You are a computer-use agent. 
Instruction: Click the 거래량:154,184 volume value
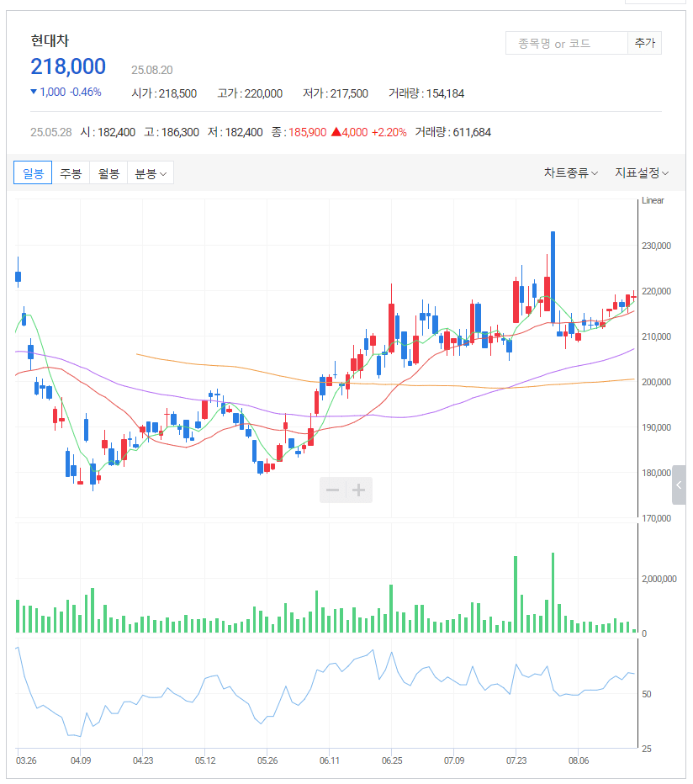(426, 93)
